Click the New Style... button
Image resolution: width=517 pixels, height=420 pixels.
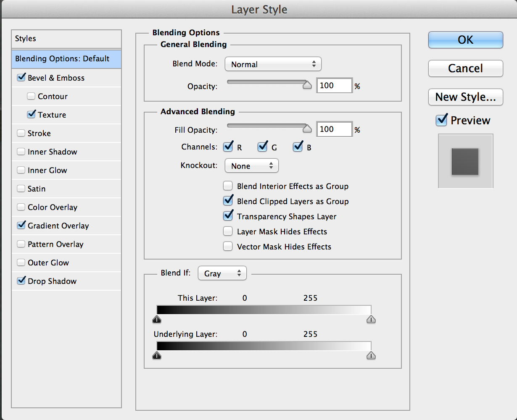(465, 97)
